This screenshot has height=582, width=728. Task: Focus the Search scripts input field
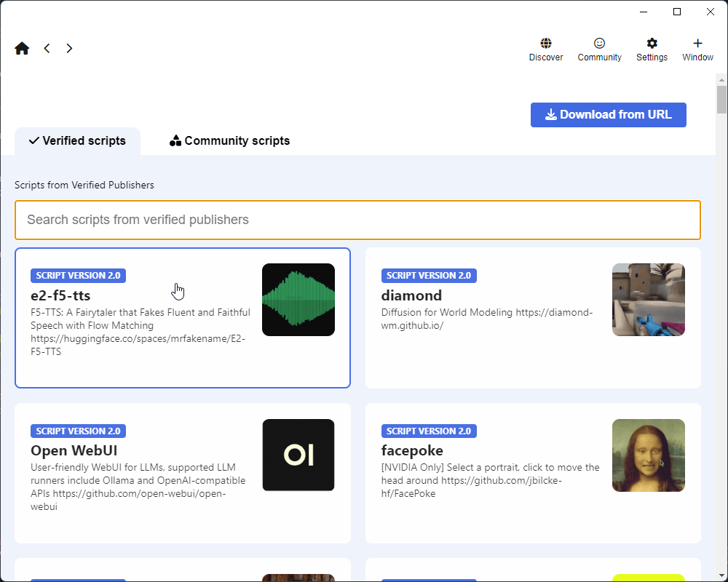(357, 220)
